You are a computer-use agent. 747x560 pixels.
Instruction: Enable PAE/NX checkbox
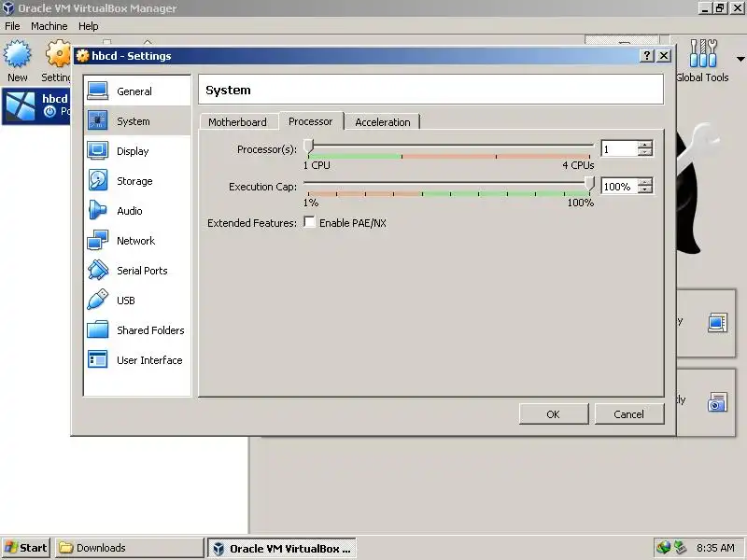click(309, 222)
